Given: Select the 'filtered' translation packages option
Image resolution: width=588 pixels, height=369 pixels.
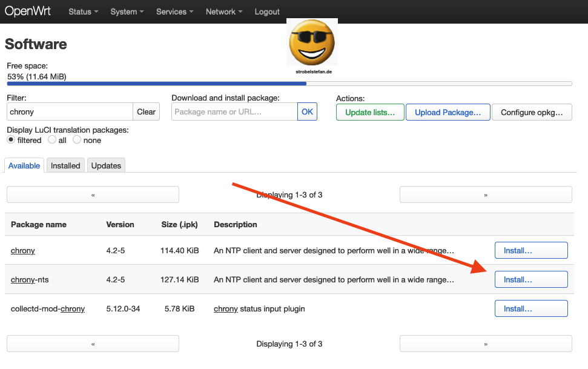Looking at the screenshot, I should (10, 140).
